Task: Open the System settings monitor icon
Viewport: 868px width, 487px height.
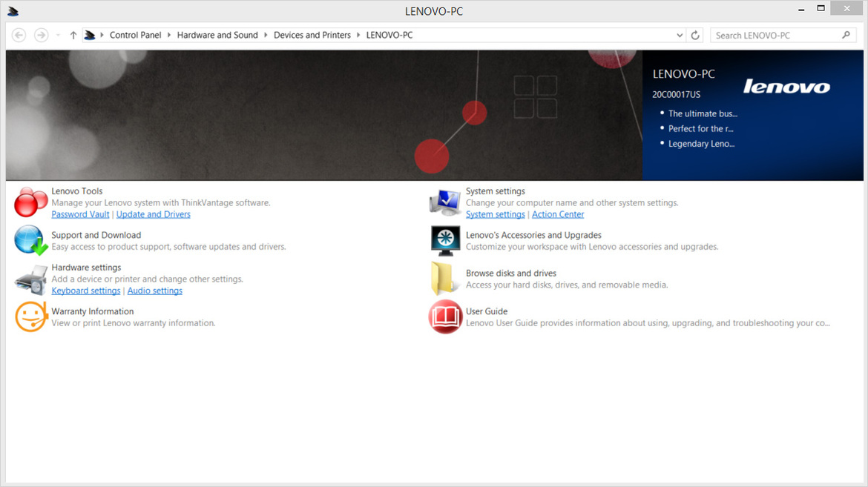Action: tap(445, 202)
